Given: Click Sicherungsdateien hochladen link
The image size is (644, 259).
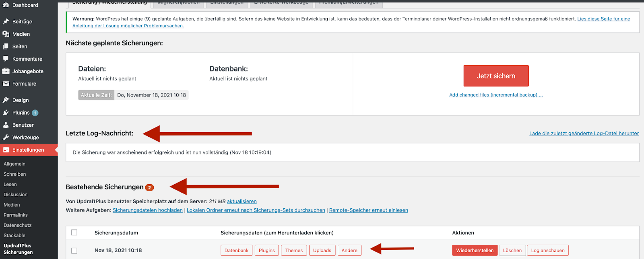Looking at the screenshot, I should tap(148, 210).
